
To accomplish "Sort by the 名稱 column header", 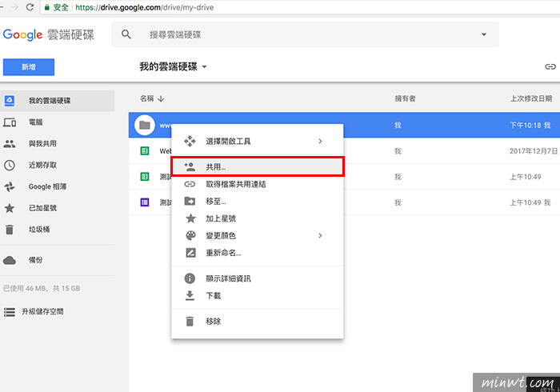I will coord(146,98).
